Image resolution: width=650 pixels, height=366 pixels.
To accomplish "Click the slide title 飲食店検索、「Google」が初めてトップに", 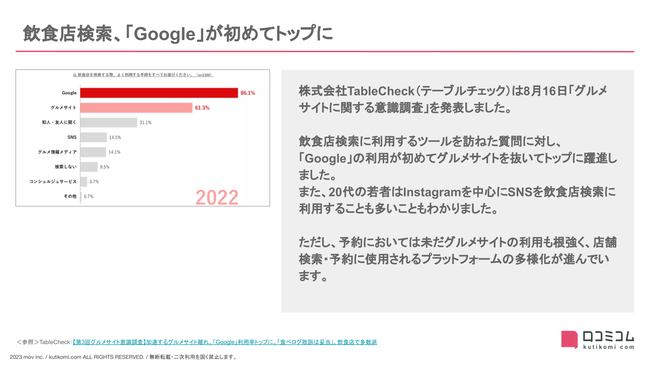I will [178, 34].
